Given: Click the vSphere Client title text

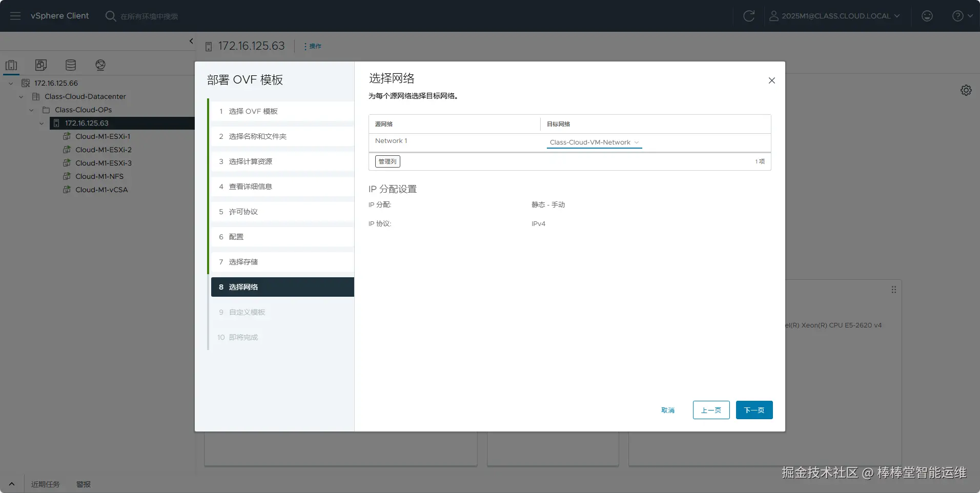Looking at the screenshot, I should coord(59,16).
